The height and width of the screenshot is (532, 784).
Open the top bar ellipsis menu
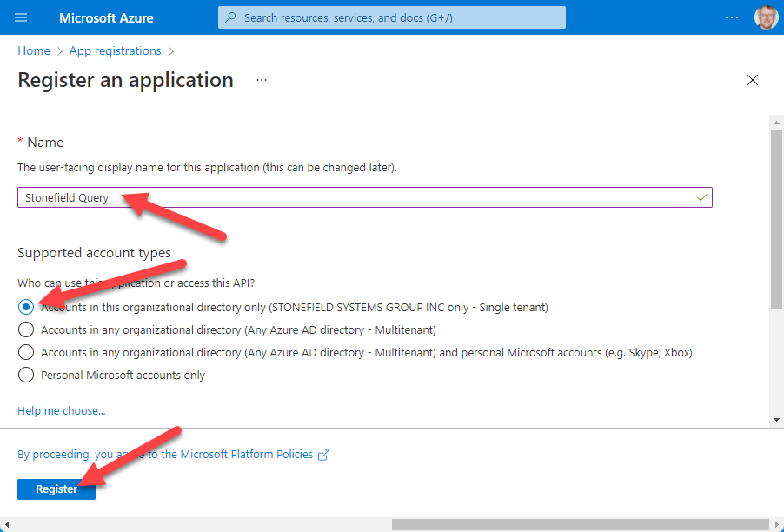pyautogui.click(x=733, y=17)
